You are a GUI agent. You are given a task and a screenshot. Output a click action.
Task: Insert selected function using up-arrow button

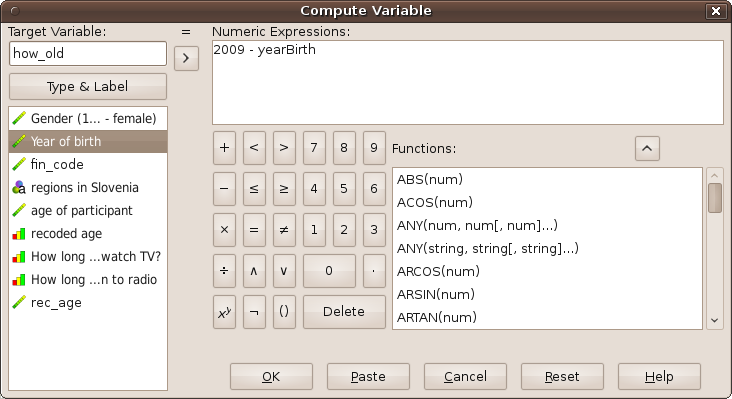pos(647,148)
